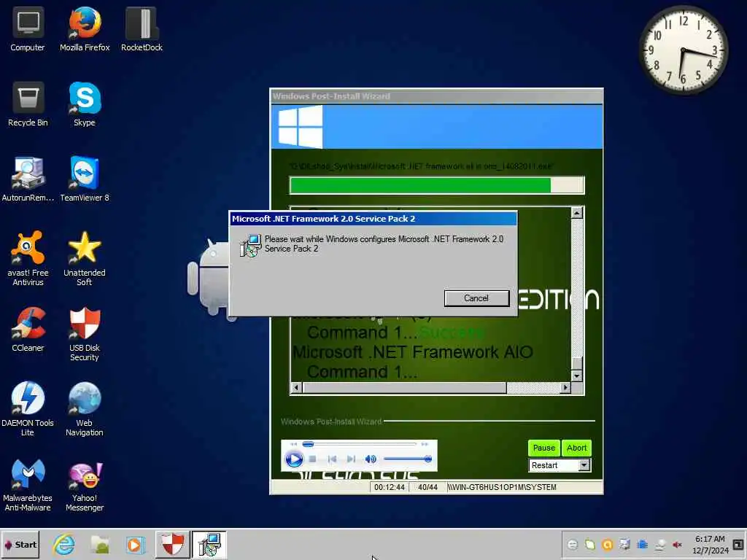
Task: Launch Mozilla Firefox from desktop
Action: pyautogui.click(x=85, y=29)
